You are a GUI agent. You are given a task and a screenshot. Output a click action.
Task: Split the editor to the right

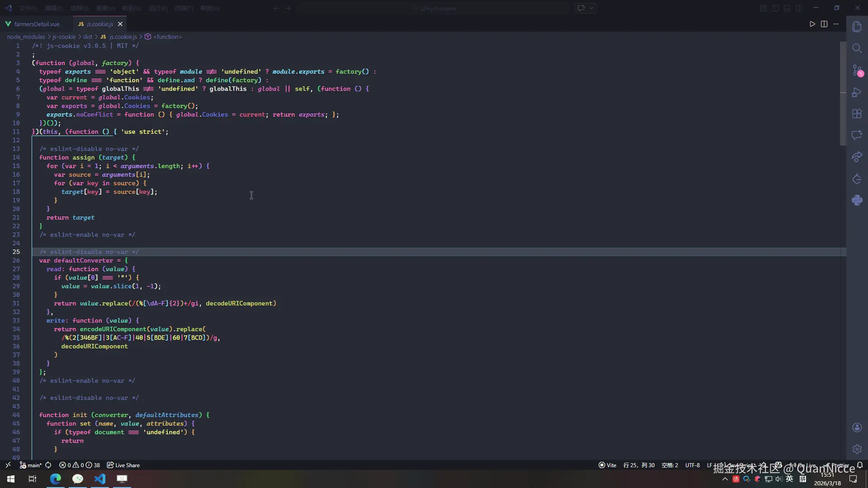(x=824, y=24)
